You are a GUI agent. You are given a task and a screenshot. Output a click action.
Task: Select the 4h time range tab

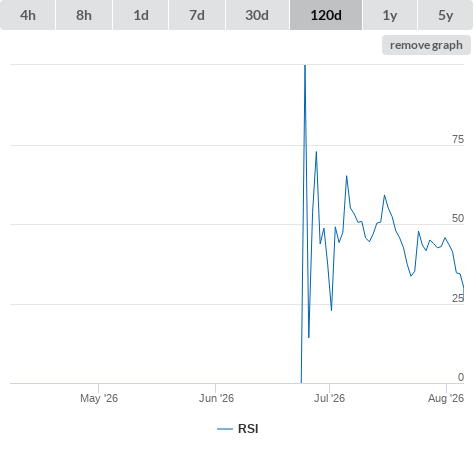pos(28,15)
